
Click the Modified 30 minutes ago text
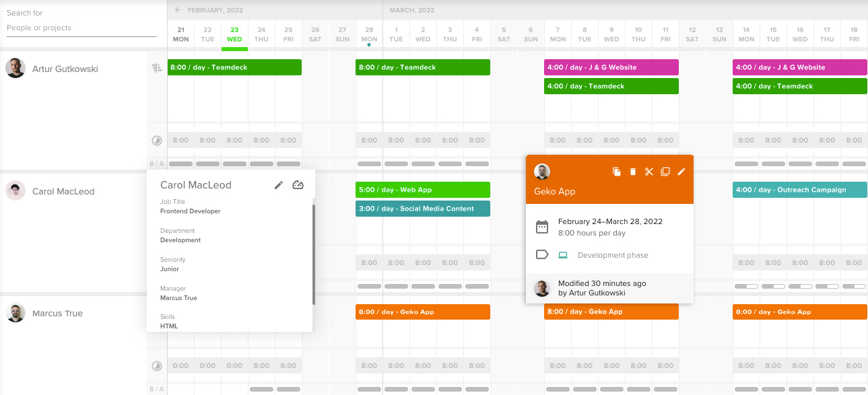pyautogui.click(x=602, y=283)
